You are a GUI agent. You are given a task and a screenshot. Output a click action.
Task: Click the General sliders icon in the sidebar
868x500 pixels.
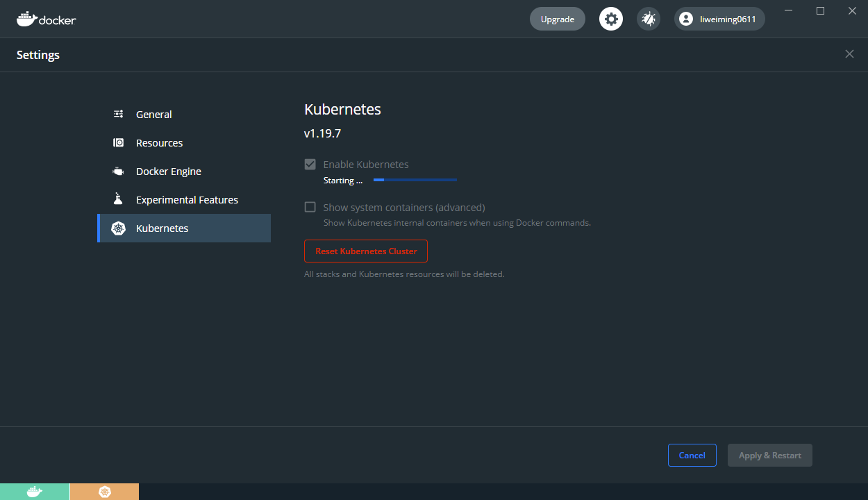119,115
